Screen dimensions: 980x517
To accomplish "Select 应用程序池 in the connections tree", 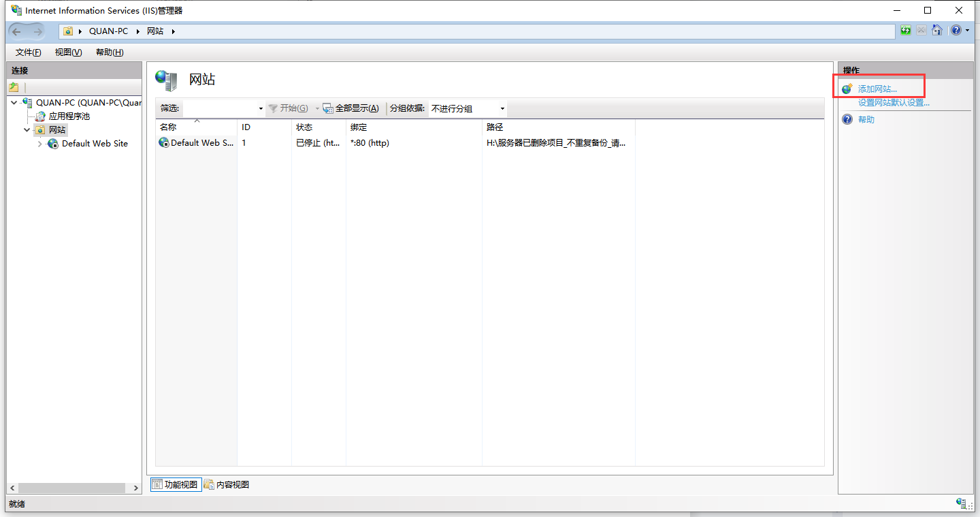I will pos(69,116).
